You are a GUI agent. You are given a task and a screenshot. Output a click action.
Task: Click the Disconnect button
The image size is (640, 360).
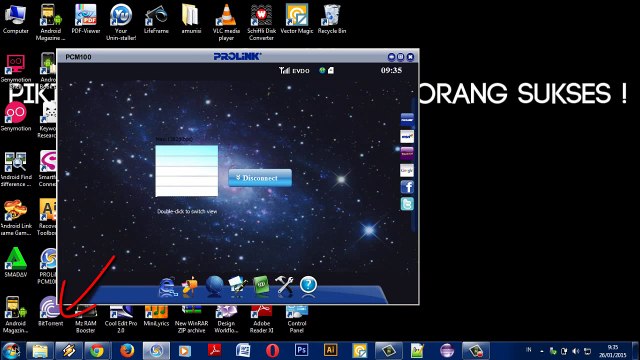coord(260,178)
